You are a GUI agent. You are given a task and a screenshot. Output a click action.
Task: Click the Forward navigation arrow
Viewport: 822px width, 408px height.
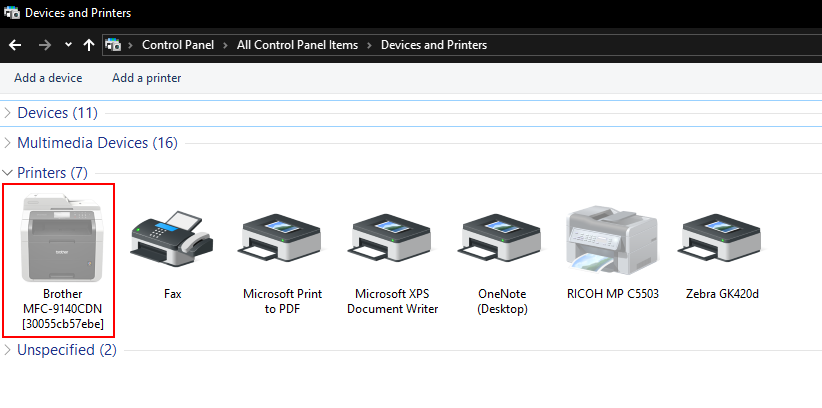[x=44, y=45]
